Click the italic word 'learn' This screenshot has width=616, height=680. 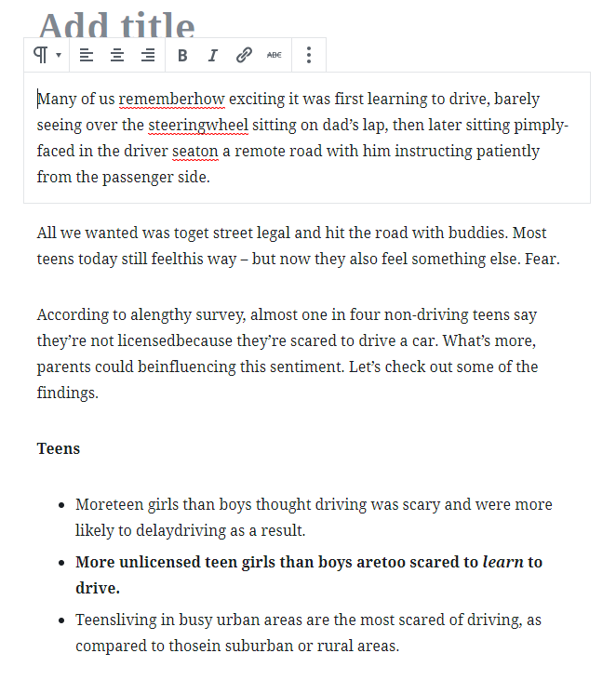coord(502,562)
